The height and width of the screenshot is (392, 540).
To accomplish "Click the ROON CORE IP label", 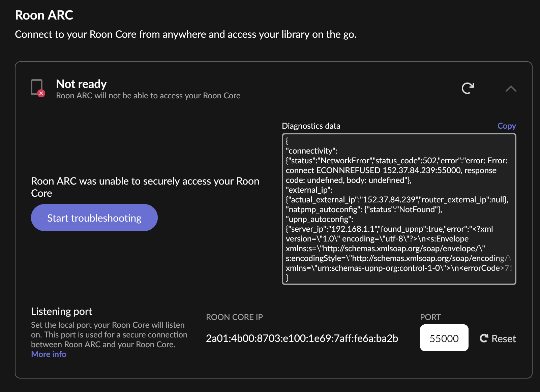I will [x=234, y=317].
